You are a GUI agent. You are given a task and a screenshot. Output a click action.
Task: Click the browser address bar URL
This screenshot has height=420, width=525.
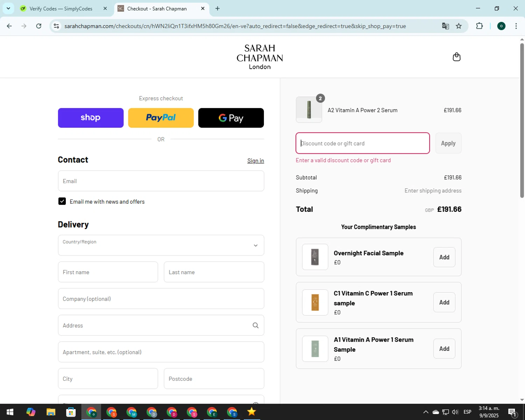235,26
